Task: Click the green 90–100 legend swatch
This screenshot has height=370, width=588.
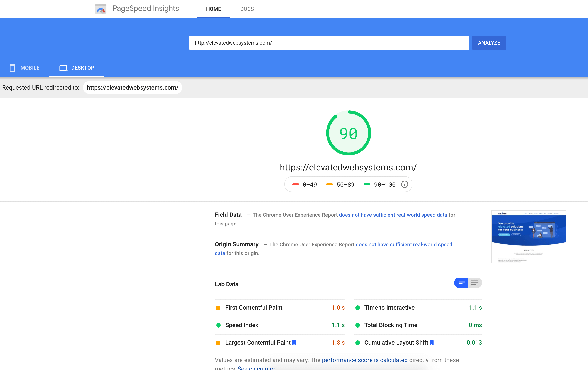Action: (367, 184)
